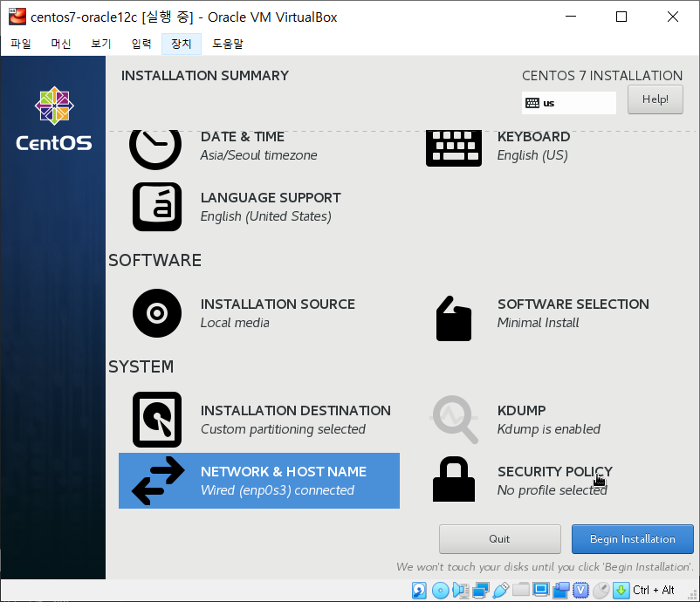Select 'No profile selected' text

(x=552, y=490)
